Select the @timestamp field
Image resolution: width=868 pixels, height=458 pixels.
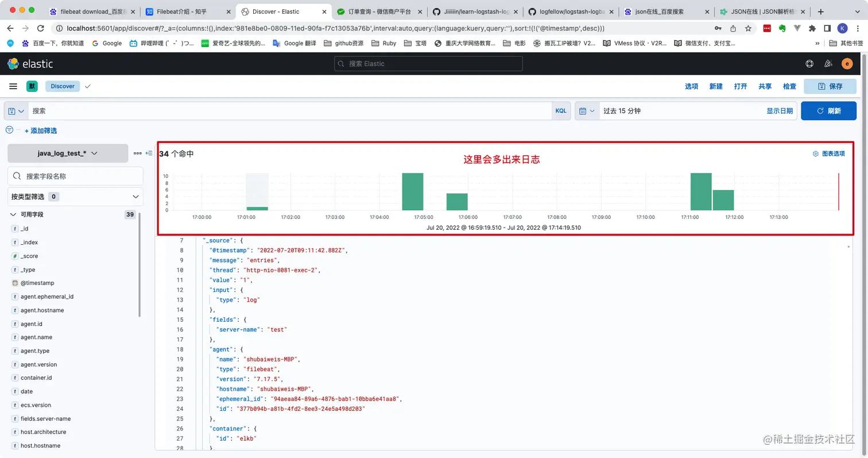(x=37, y=283)
